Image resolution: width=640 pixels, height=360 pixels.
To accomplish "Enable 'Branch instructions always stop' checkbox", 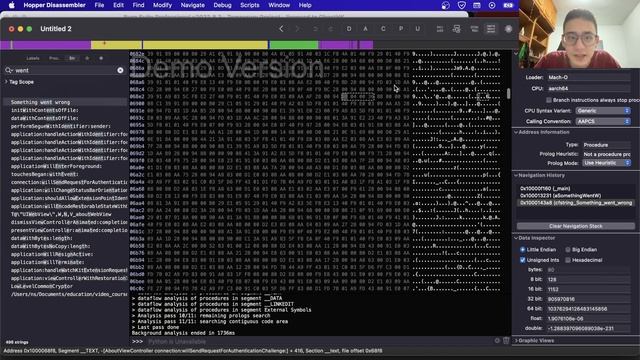I will [x=549, y=100].
